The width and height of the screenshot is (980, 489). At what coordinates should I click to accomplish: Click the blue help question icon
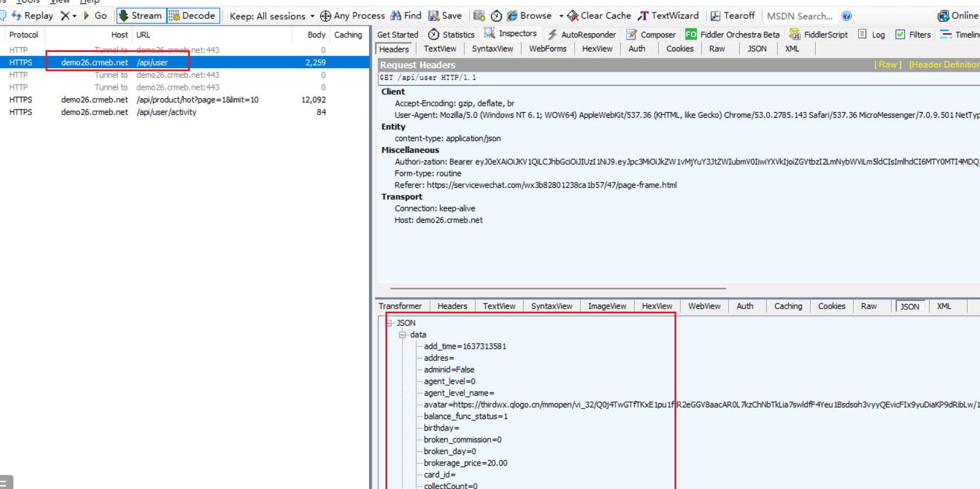847,16
